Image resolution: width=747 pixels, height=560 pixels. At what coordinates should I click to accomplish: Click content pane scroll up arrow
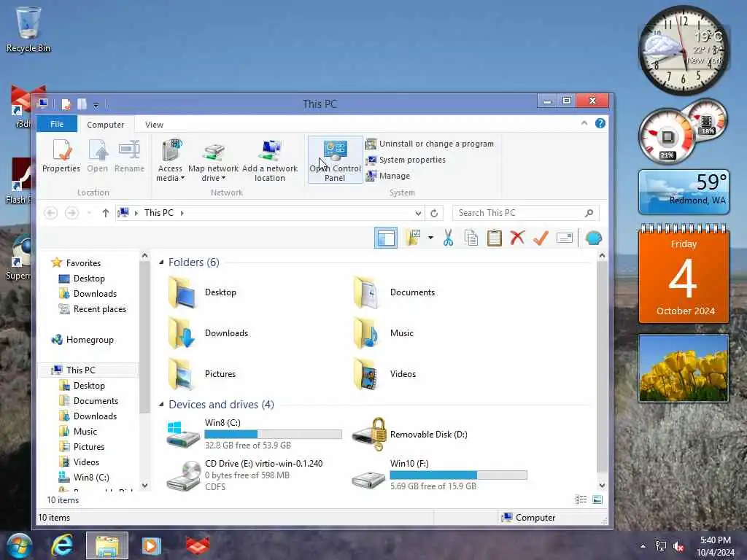tap(602, 256)
